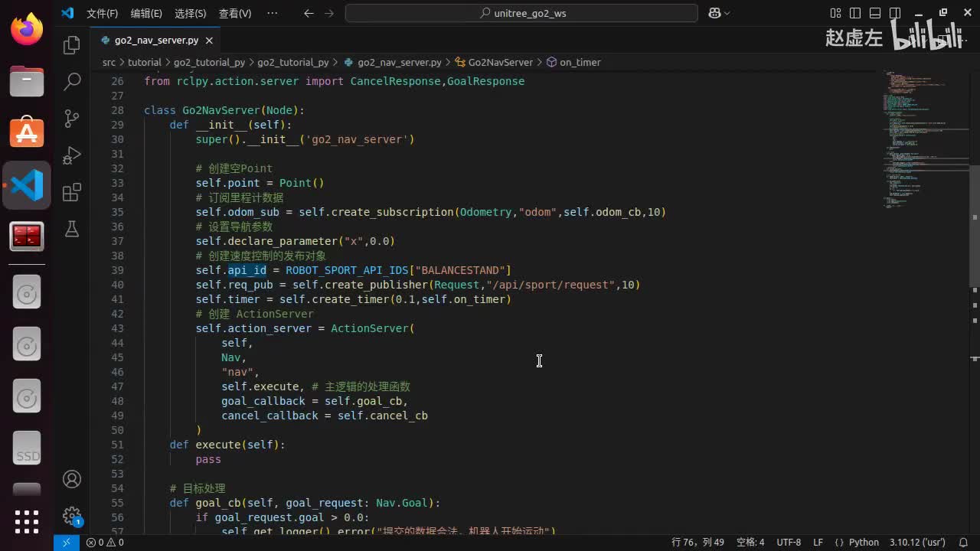Click line number 51 in the gutter
980x551 pixels.
[x=117, y=445]
